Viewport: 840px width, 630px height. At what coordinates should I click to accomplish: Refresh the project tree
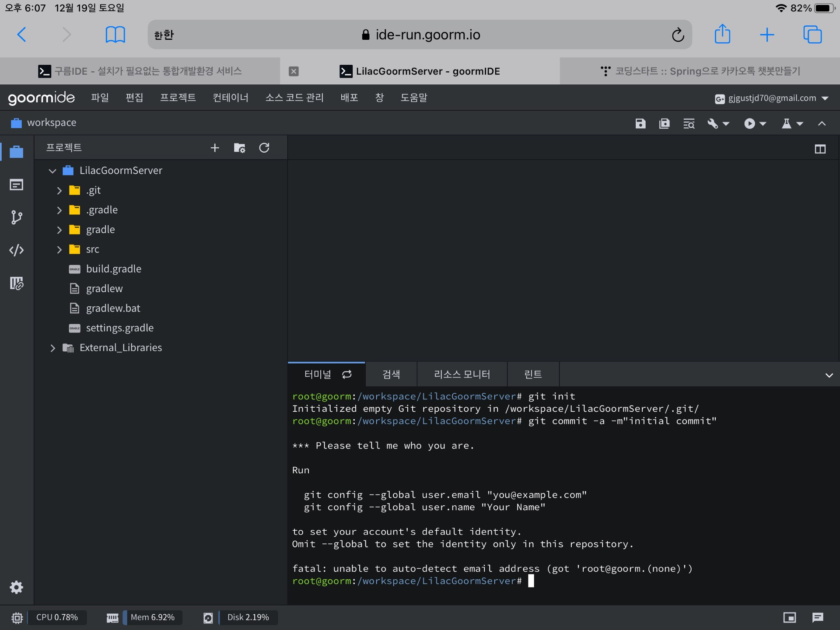tap(264, 148)
